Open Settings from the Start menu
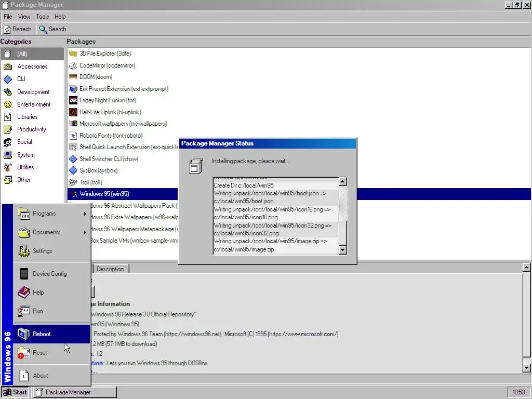Viewport: 532px width, 399px height. coord(51,251)
